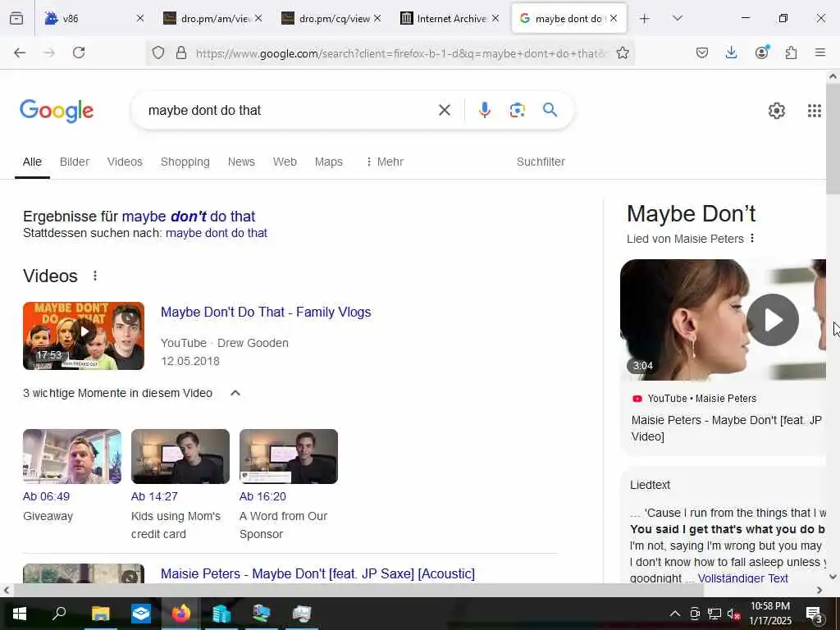Screen dimensions: 840x630
Task: Open Vollständiger Text lyrics link
Action: pos(742,578)
